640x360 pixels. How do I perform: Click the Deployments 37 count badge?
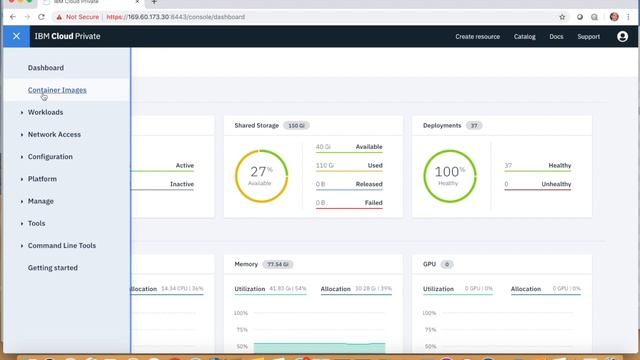(474, 126)
